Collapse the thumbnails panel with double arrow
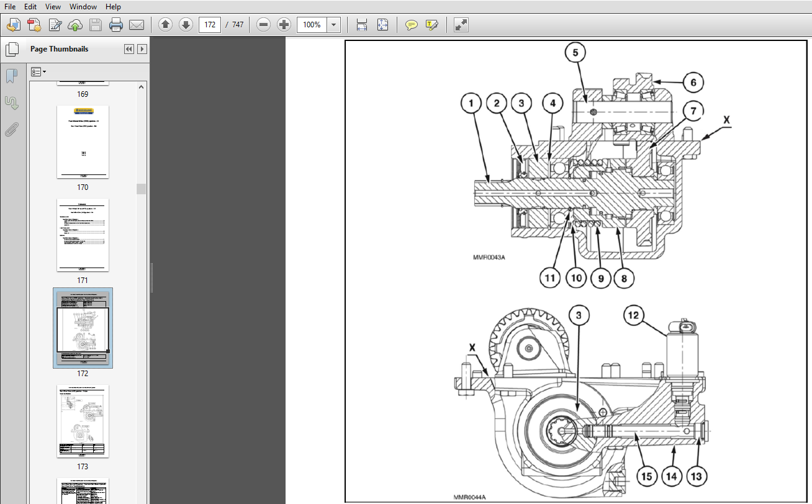Screen dimensions: 812x504 129,49
